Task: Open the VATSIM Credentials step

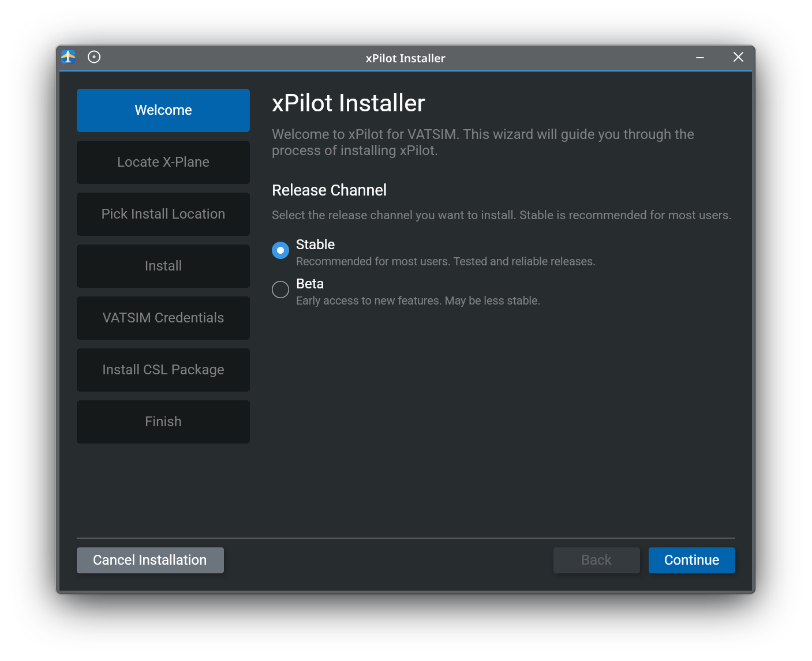Action: click(163, 318)
